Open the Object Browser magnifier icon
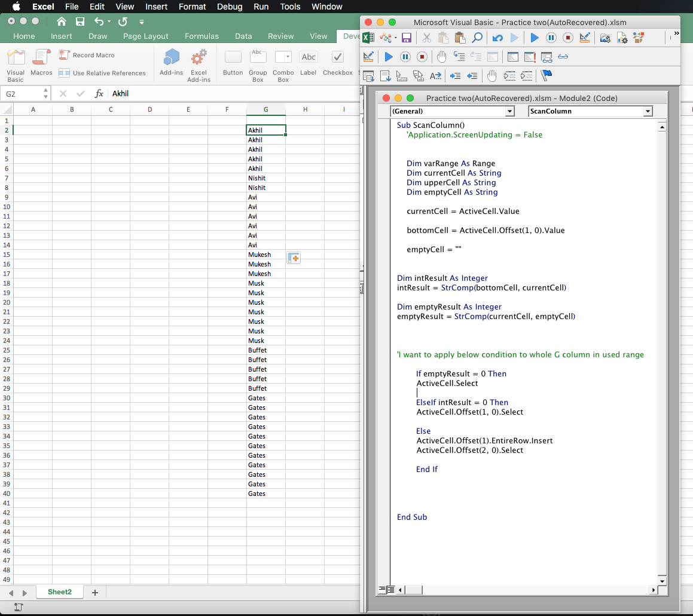The width and height of the screenshot is (693, 616). click(478, 37)
